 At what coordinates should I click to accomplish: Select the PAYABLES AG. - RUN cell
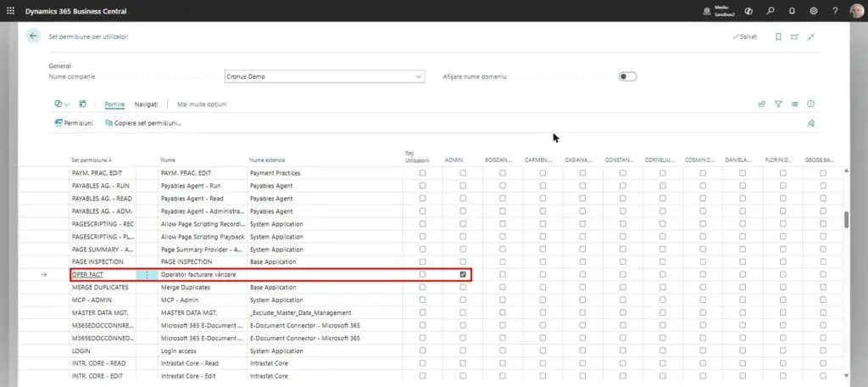click(x=103, y=186)
